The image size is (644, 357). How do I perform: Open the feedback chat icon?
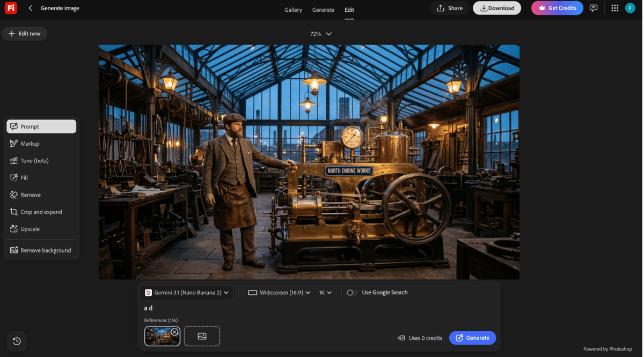594,8
